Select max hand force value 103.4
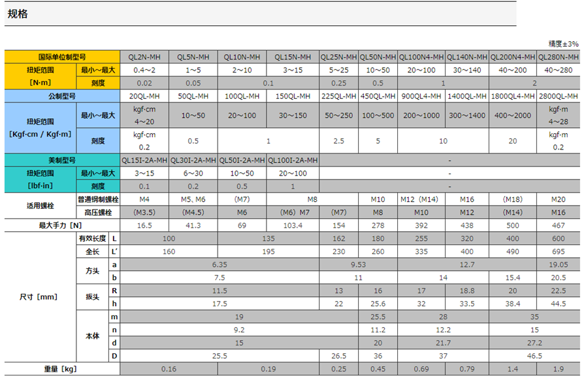Viewport: 588px width, 380px height. pyautogui.click(x=293, y=225)
